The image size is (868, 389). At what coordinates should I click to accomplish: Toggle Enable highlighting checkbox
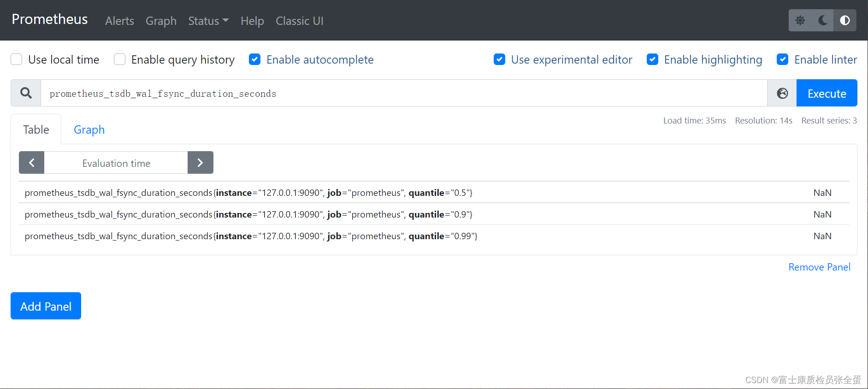(652, 59)
